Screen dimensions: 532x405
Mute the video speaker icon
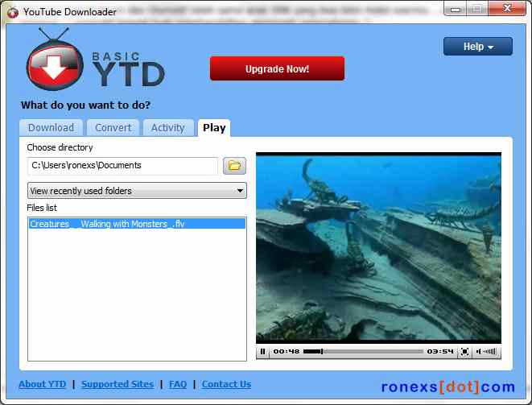point(478,351)
